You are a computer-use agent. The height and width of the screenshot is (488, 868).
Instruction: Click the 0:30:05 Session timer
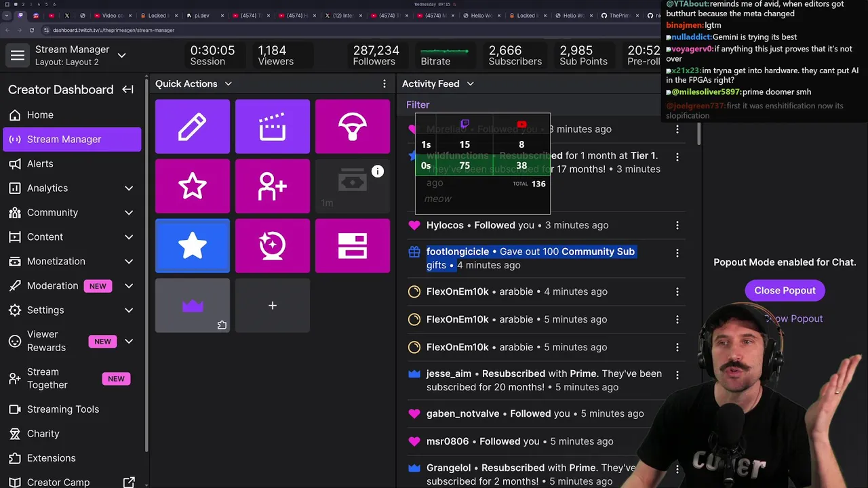(212, 56)
